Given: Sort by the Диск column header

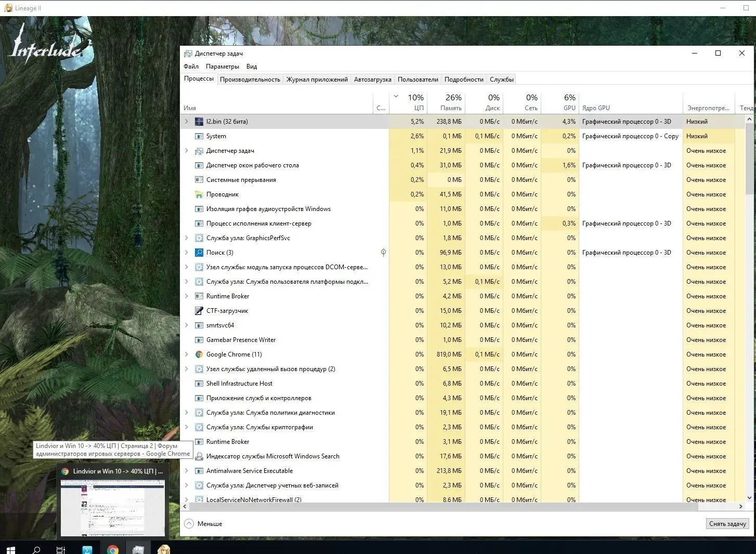Looking at the screenshot, I should click(484, 103).
